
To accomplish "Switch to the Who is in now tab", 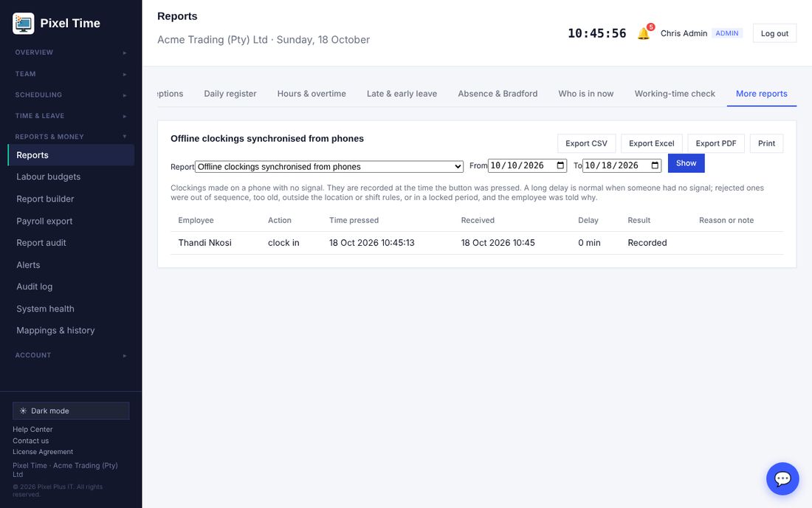I will pos(585,94).
